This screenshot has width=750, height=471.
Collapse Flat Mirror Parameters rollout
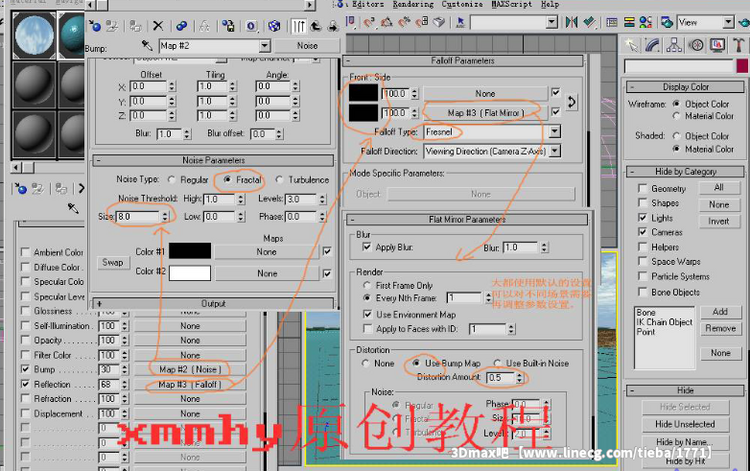466,219
